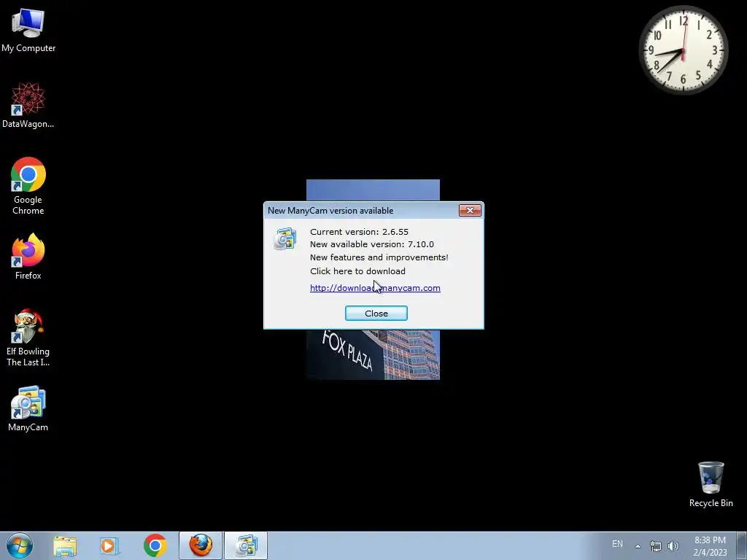Click the Close button in ManyCam dialog

[376, 314]
